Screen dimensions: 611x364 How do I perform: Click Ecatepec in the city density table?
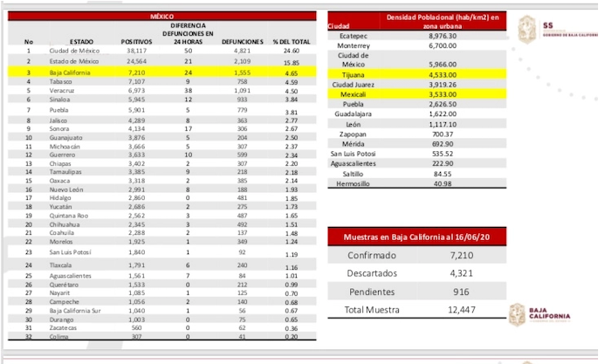pyautogui.click(x=354, y=36)
